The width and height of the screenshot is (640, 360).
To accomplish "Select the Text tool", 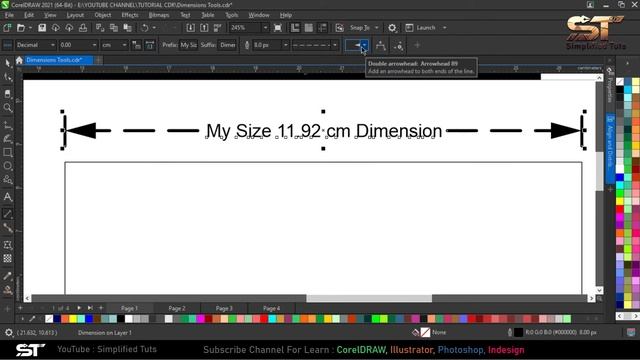I will (8, 197).
